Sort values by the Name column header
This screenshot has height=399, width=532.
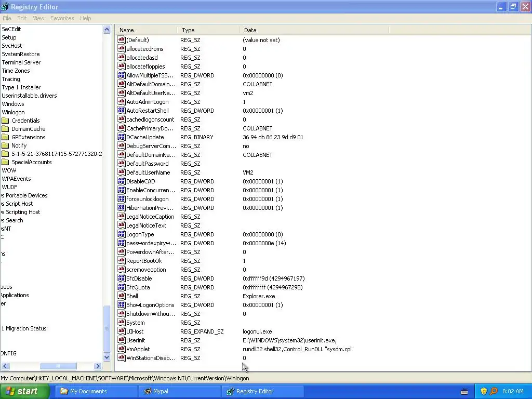pyautogui.click(x=146, y=30)
